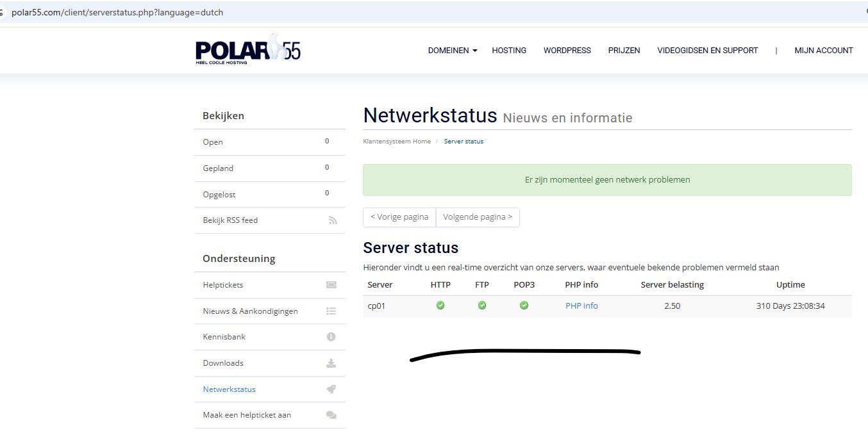
Task: Click the Downloads arrow icon in the sidebar
Action: tap(331, 363)
